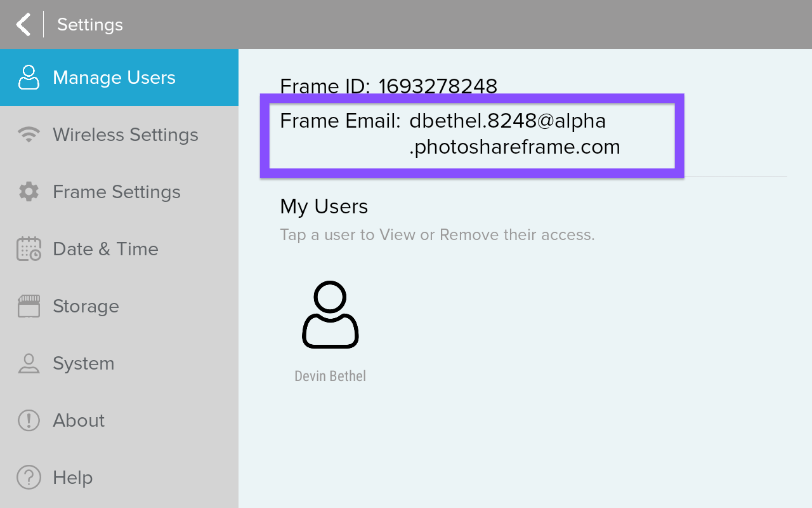The height and width of the screenshot is (508, 812).
Task: Click the exclamation icon beside About
Action: 29,420
